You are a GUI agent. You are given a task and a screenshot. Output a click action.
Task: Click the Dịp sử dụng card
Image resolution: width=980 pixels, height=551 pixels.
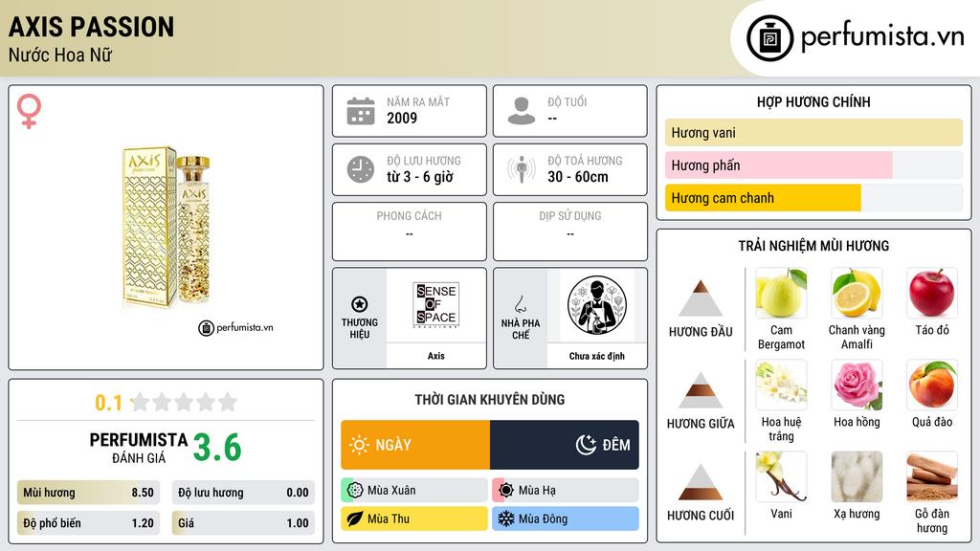click(570, 231)
